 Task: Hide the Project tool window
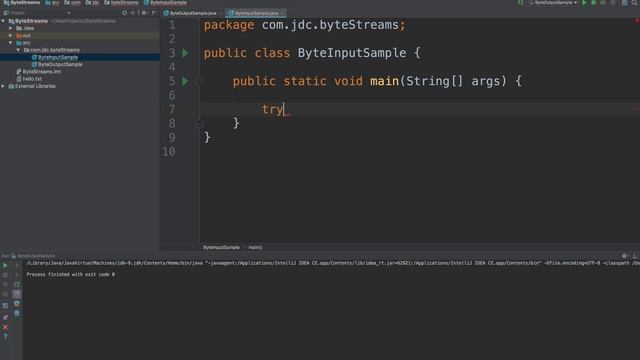(154, 13)
